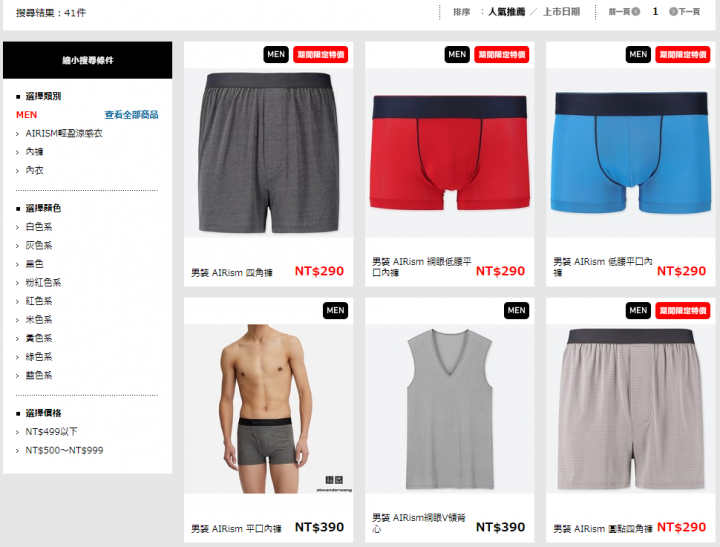720x547 pixels.
Task: Sort results by 人氣推薦
Action: (x=506, y=11)
